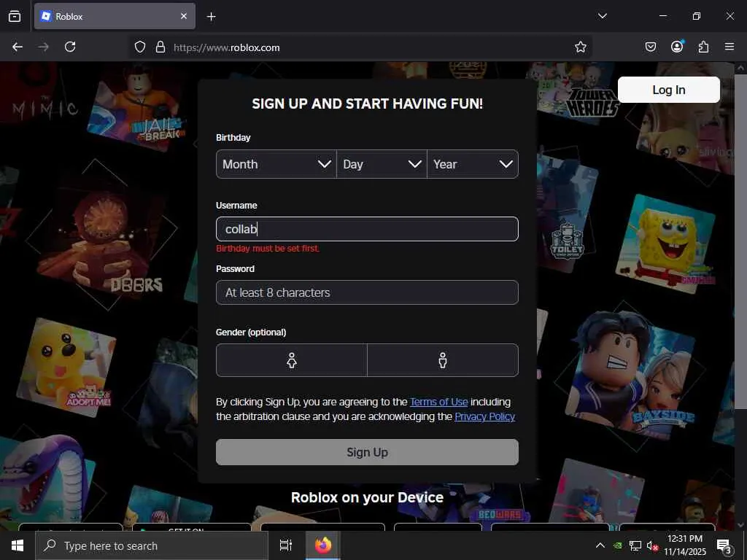Click the Roblox on your Device heading
747x560 pixels.
coord(367,497)
